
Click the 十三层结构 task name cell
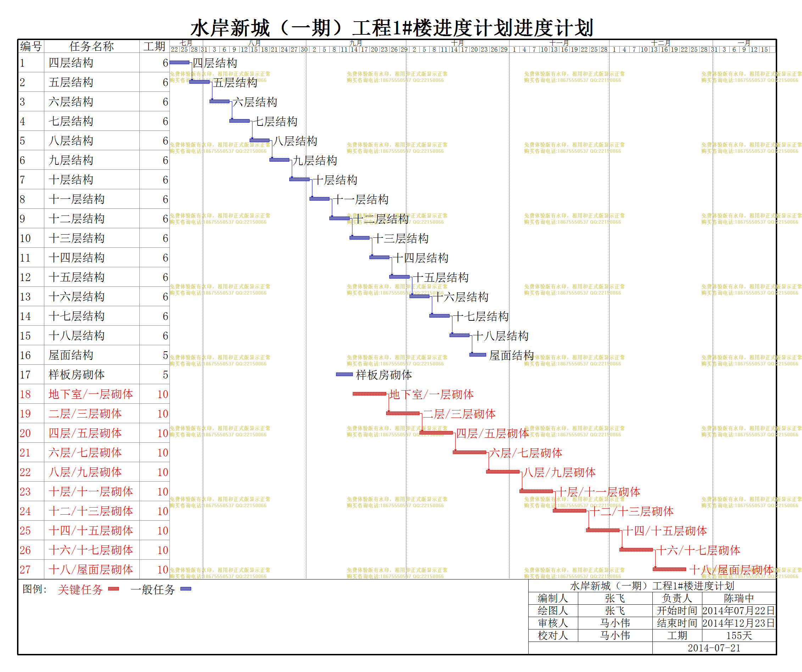92,238
